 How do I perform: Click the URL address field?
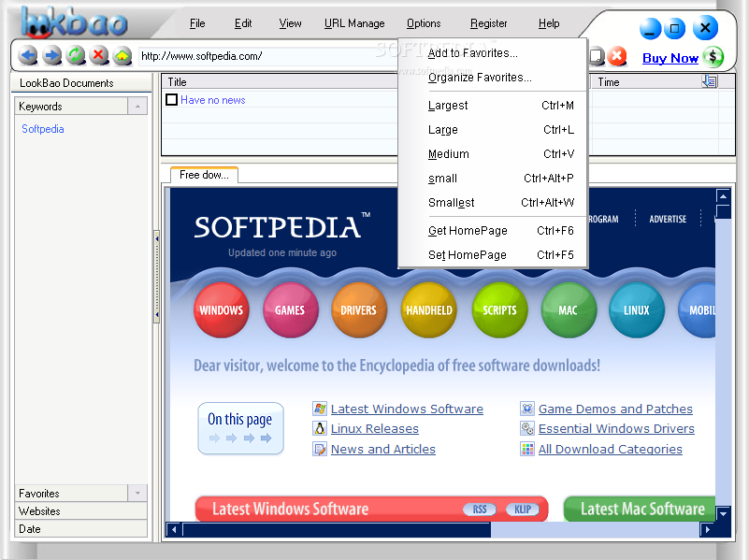pos(267,56)
